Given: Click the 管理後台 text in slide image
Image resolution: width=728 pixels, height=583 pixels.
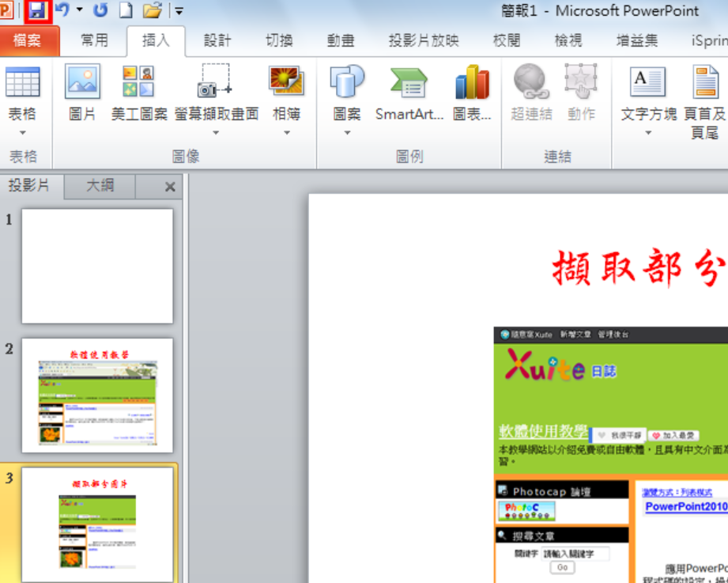Looking at the screenshot, I should pos(613,335).
